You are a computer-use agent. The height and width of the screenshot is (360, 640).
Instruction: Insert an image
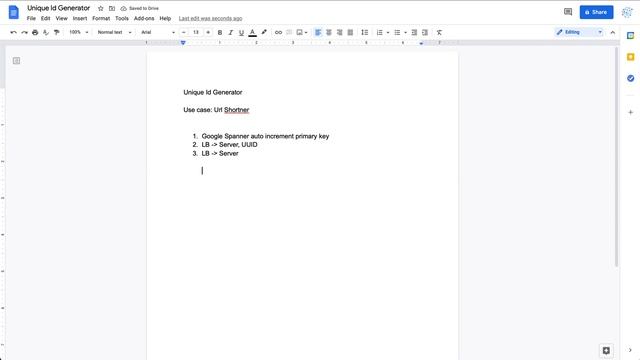(x=301, y=32)
